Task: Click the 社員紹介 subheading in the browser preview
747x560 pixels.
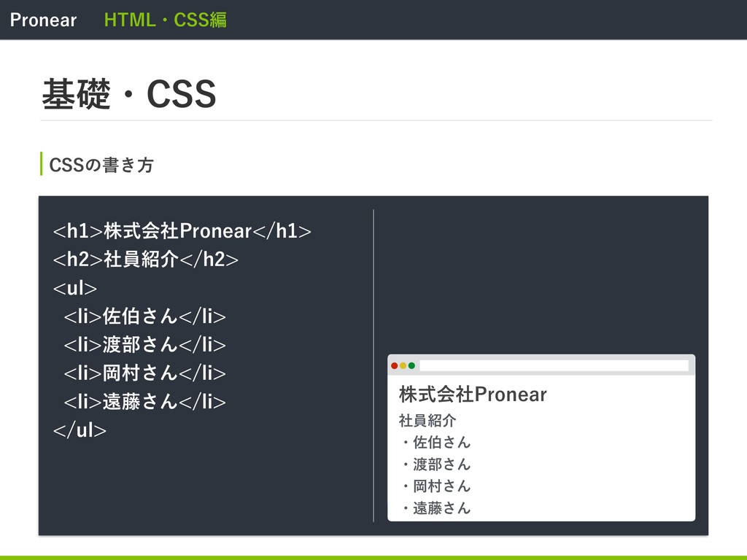Action: [x=427, y=420]
